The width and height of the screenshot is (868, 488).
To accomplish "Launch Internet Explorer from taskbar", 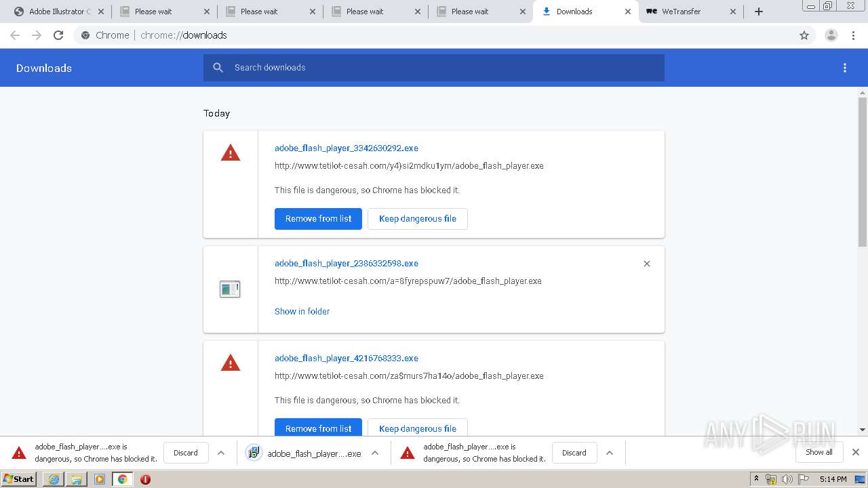I will (54, 479).
